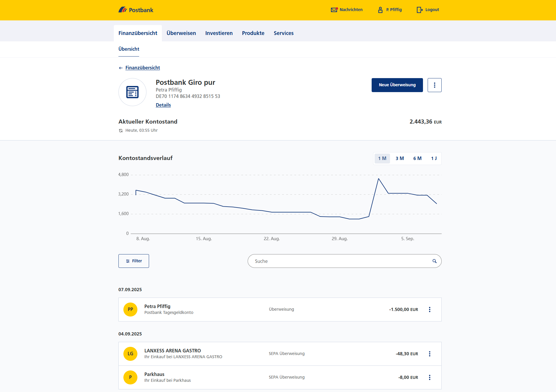This screenshot has height=392, width=556.
Task: Click the refresh icon next to Heute, 03:55 Uhr
Action: click(121, 131)
